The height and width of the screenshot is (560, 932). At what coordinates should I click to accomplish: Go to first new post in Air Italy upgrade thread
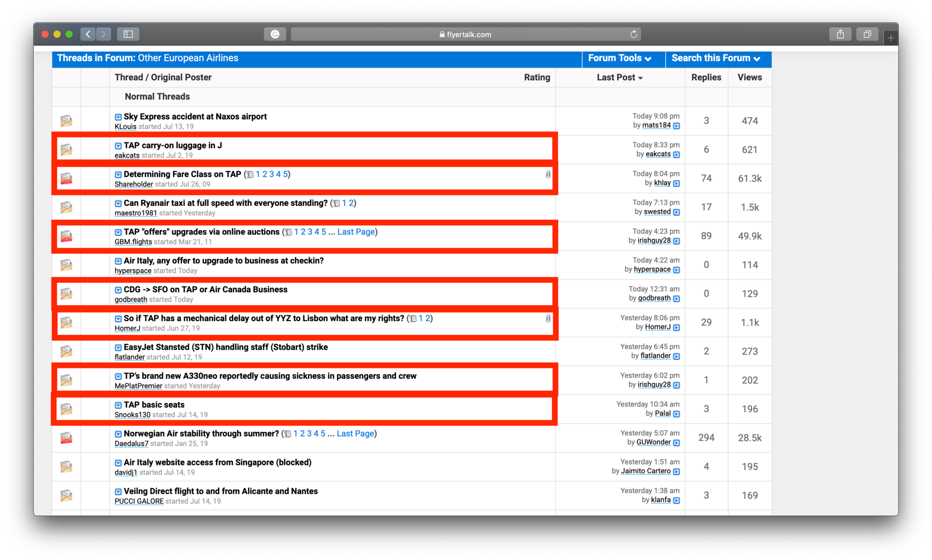(118, 261)
